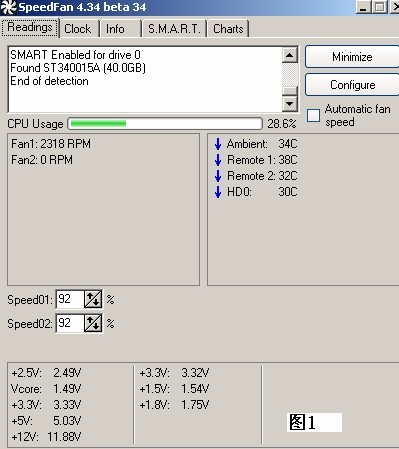Click the +5V 5.03V voltage reading
This screenshot has height=449, width=399.
tap(46, 421)
